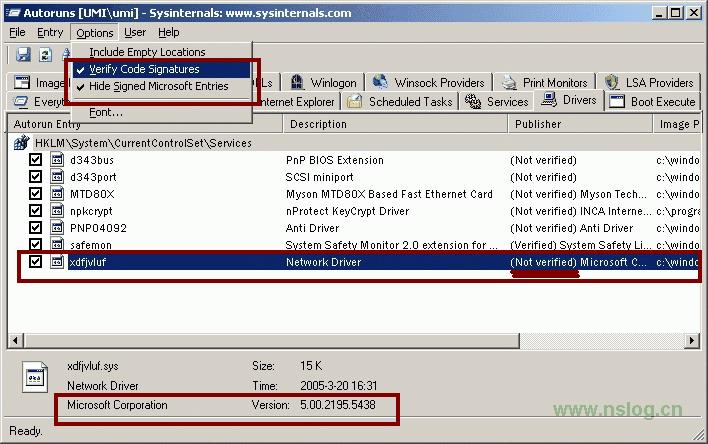The image size is (708, 444).
Task: Sort by the Image Path column header
Action: click(677, 124)
